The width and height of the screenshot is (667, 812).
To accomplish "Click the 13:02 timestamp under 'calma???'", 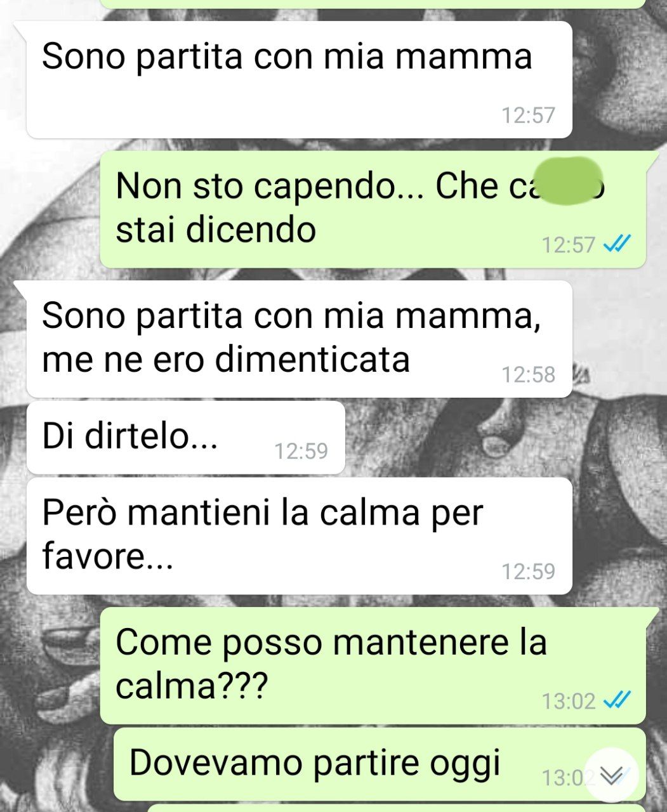I will click(569, 701).
